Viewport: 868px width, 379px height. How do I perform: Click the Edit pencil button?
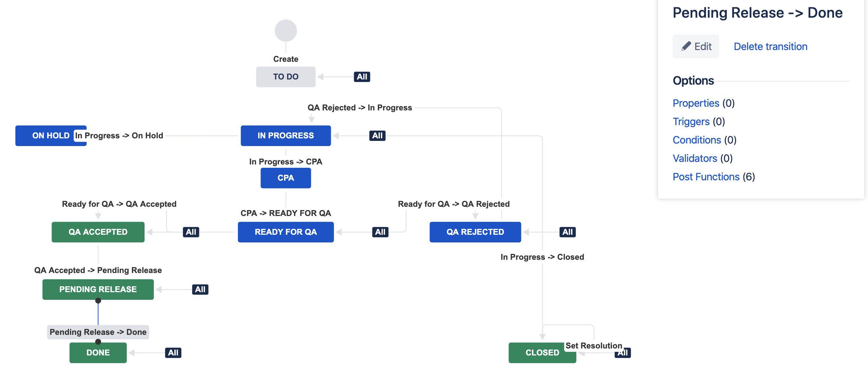click(696, 46)
